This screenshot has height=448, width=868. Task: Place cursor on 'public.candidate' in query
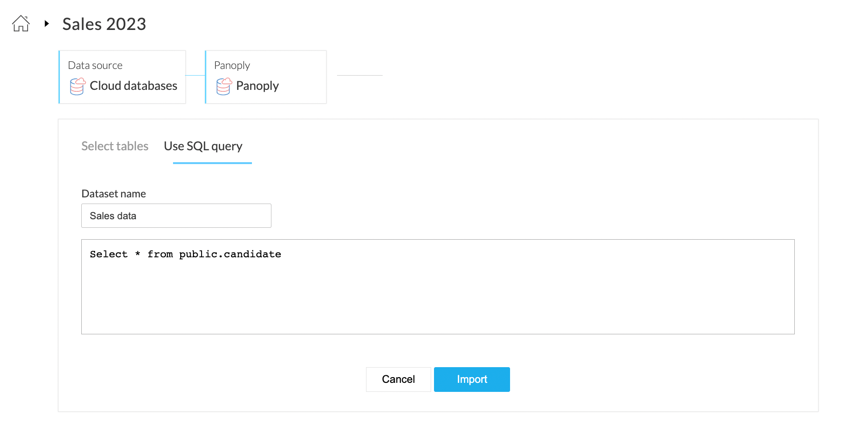230,254
